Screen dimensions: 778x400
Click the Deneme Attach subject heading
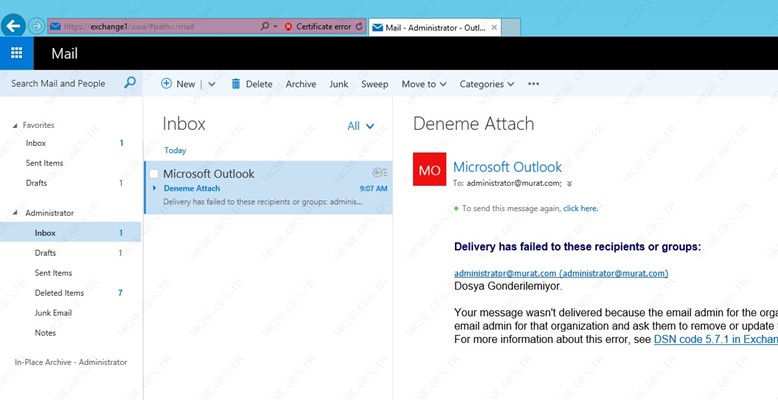pos(473,124)
